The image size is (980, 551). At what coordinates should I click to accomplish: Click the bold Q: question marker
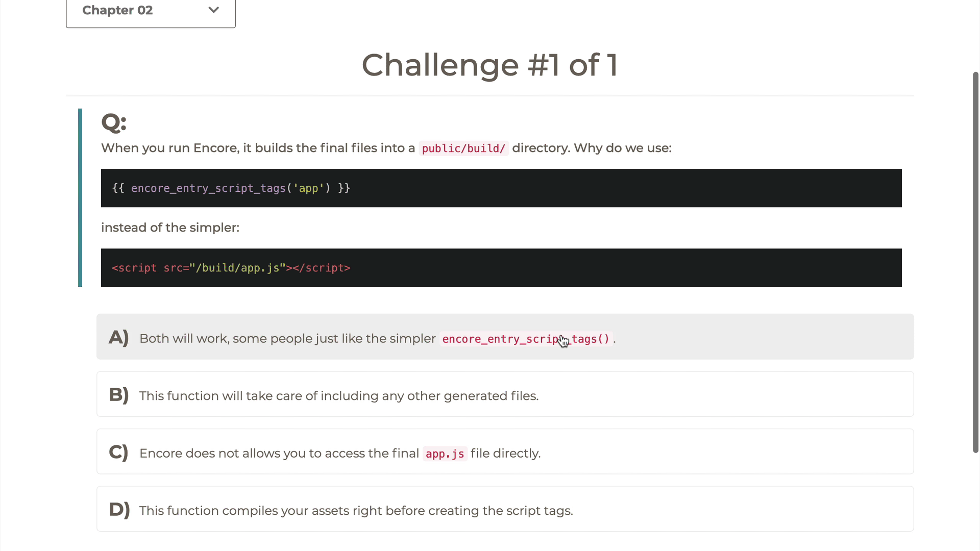coord(113,122)
